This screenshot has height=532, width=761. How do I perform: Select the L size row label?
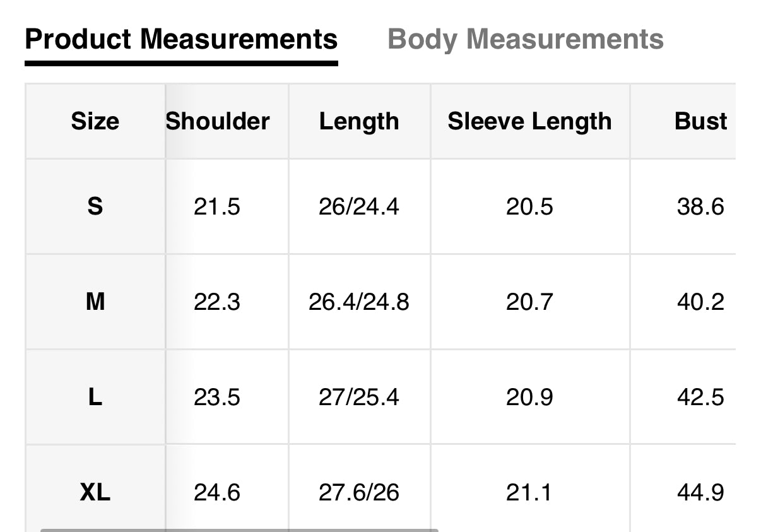pos(95,398)
